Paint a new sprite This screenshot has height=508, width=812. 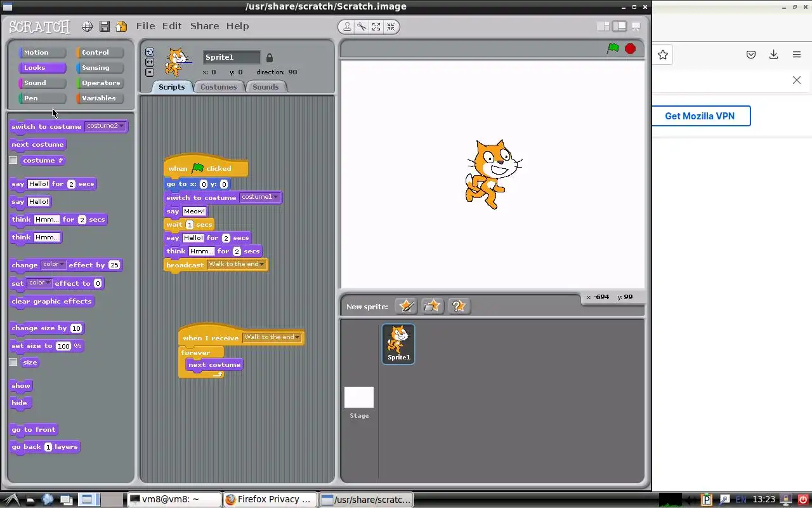(x=406, y=306)
